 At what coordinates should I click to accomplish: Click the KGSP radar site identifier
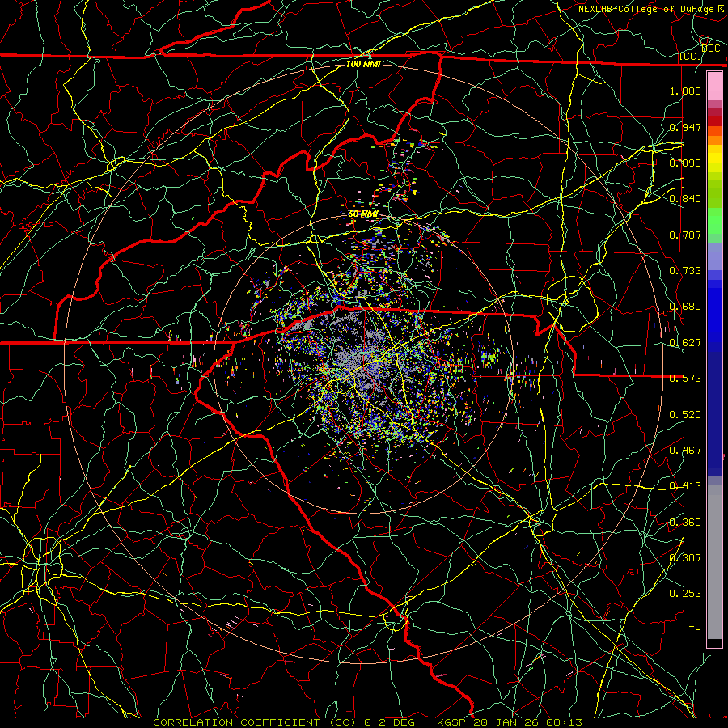point(452,722)
